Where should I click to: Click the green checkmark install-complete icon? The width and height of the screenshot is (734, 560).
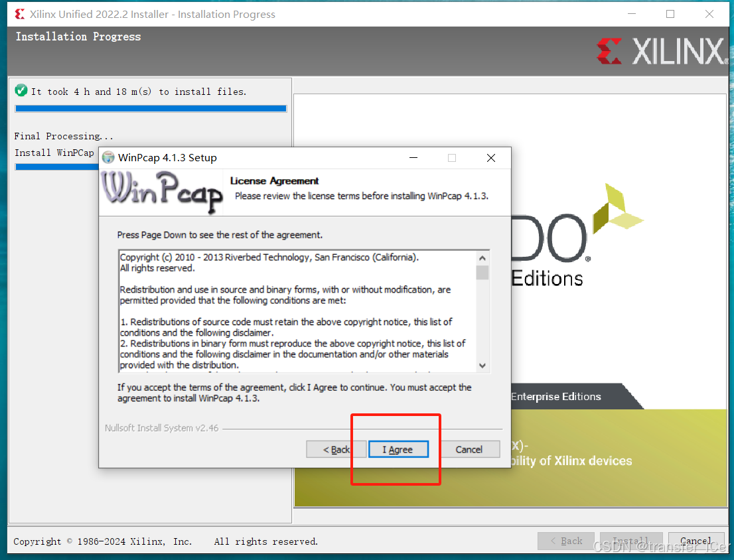tap(21, 90)
